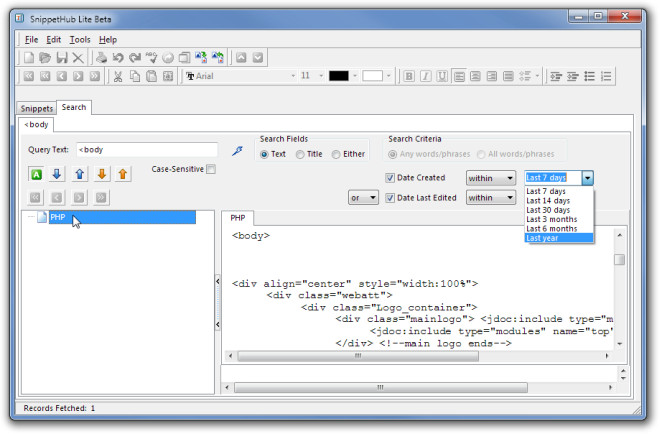Enable the Case-Sensitive checkbox
Viewport: 660px width, 434px height.
[x=211, y=169]
